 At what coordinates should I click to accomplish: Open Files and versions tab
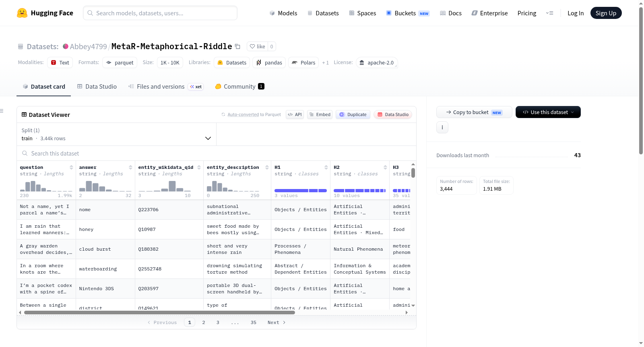pyautogui.click(x=165, y=86)
